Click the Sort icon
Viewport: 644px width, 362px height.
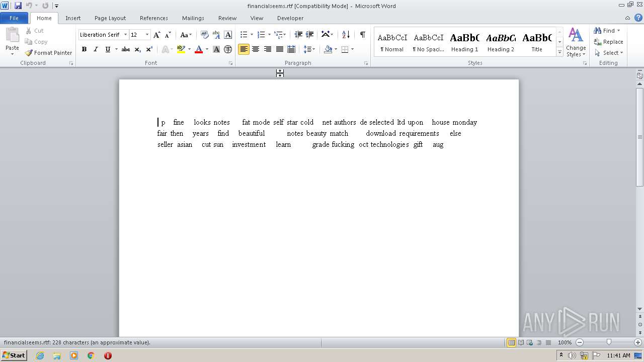click(x=346, y=35)
